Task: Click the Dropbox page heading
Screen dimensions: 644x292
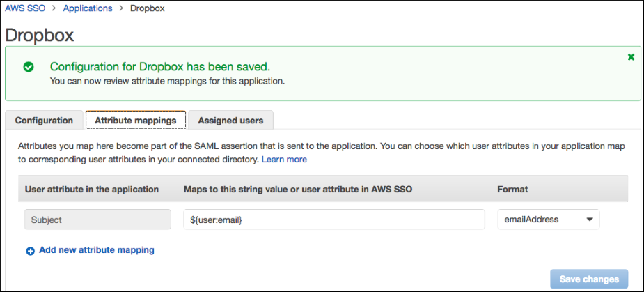Action: pyautogui.click(x=40, y=36)
